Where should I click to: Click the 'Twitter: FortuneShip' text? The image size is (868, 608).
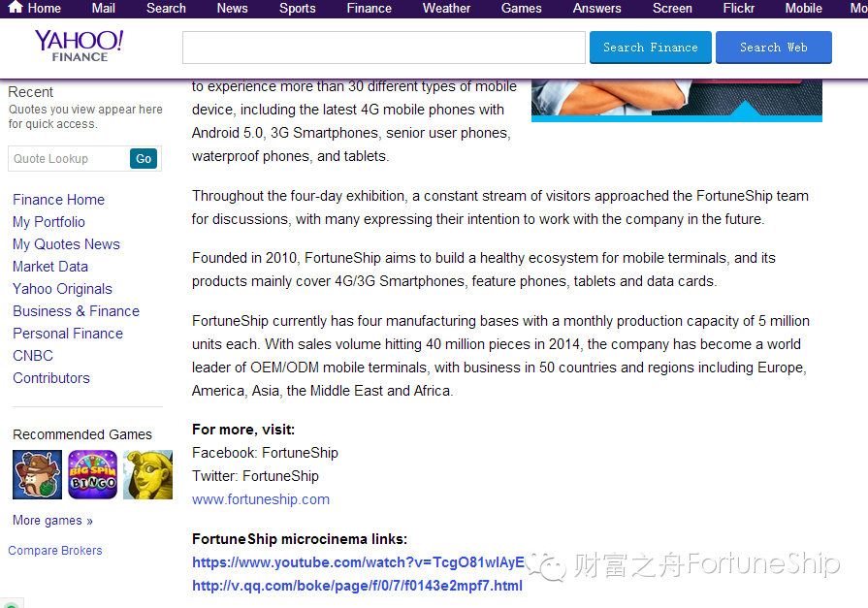tap(255, 476)
